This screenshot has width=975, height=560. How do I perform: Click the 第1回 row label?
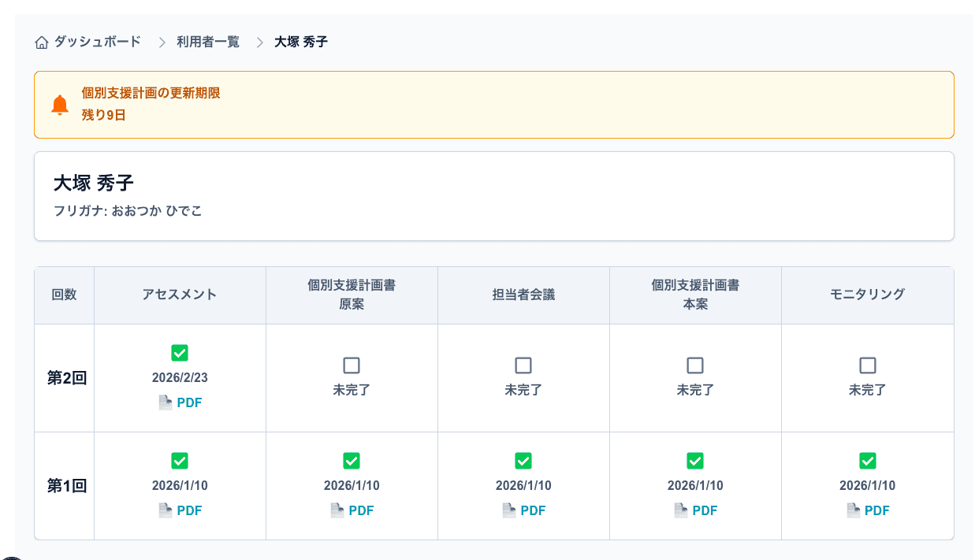tap(67, 486)
